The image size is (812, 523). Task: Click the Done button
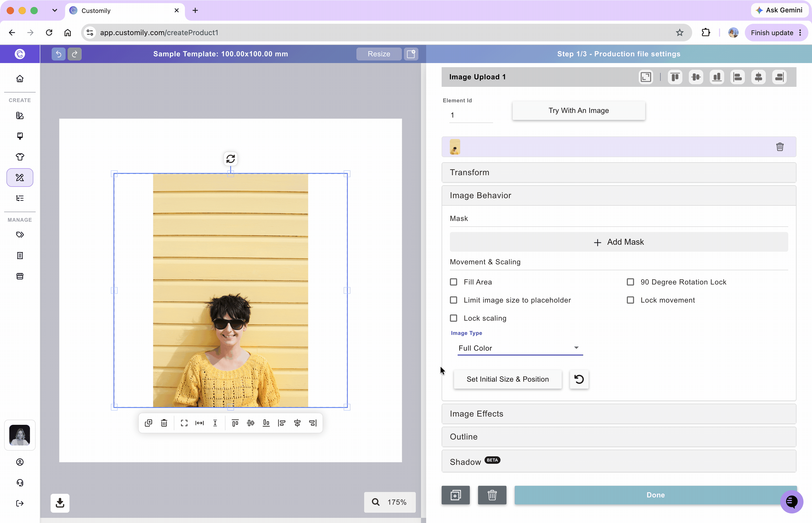[x=655, y=495]
